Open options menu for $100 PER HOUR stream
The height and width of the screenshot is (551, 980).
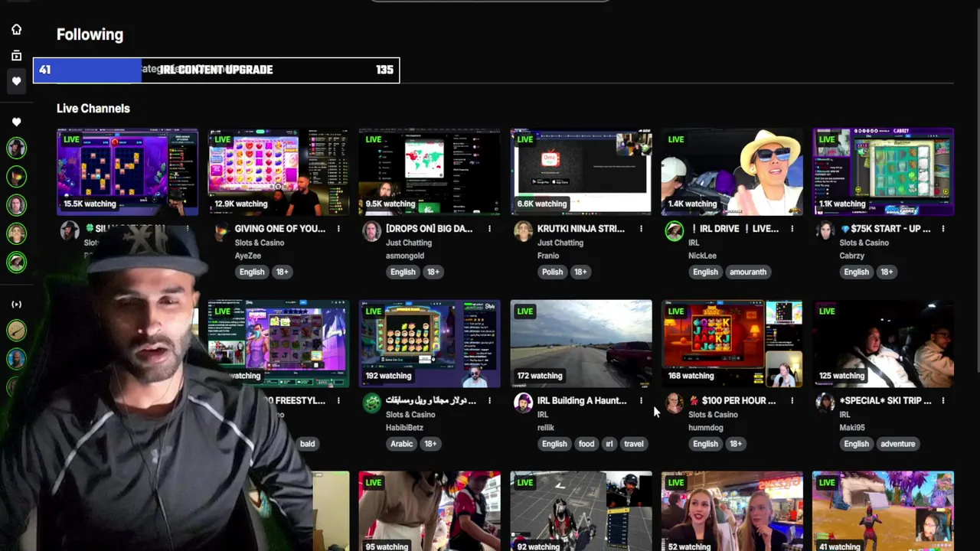[792, 400]
